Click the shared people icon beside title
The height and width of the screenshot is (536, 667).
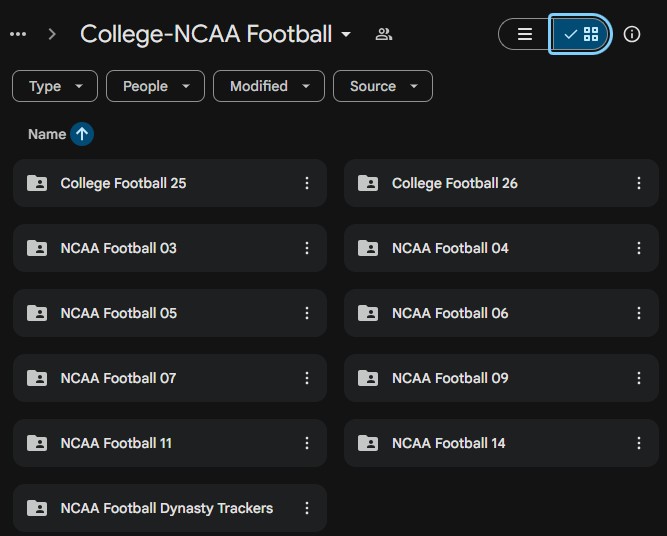(x=384, y=34)
